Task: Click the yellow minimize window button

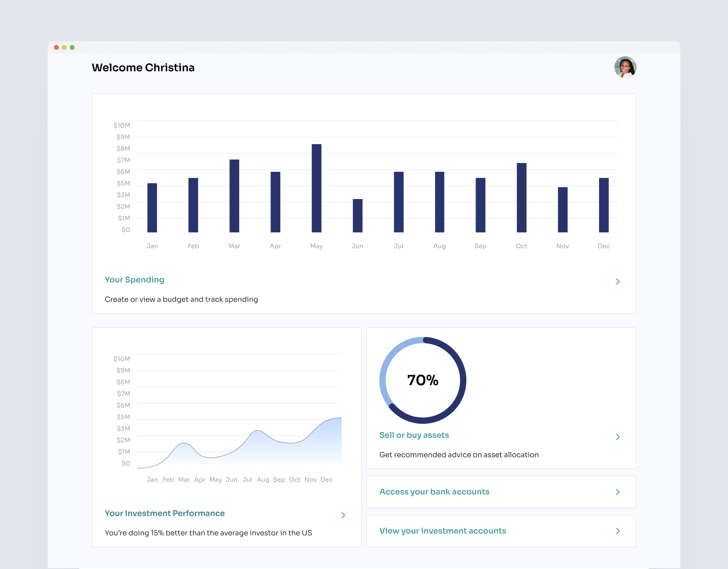Action: [x=64, y=47]
